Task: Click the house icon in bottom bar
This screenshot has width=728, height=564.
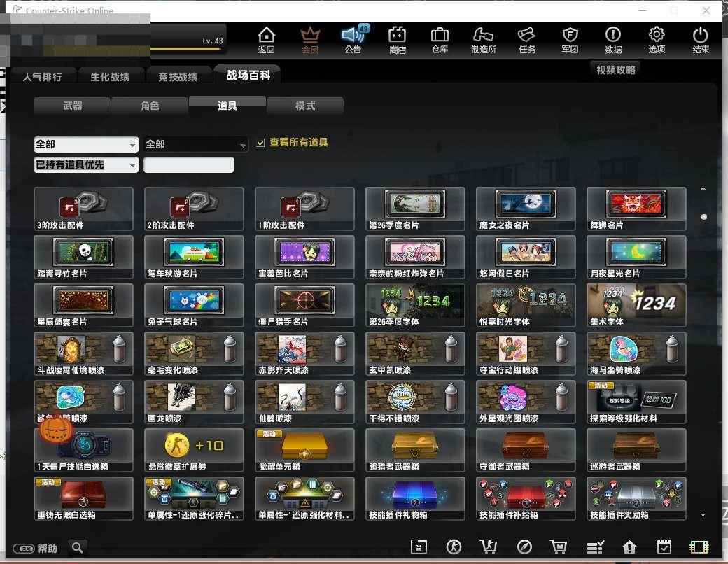Action: pos(629,547)
